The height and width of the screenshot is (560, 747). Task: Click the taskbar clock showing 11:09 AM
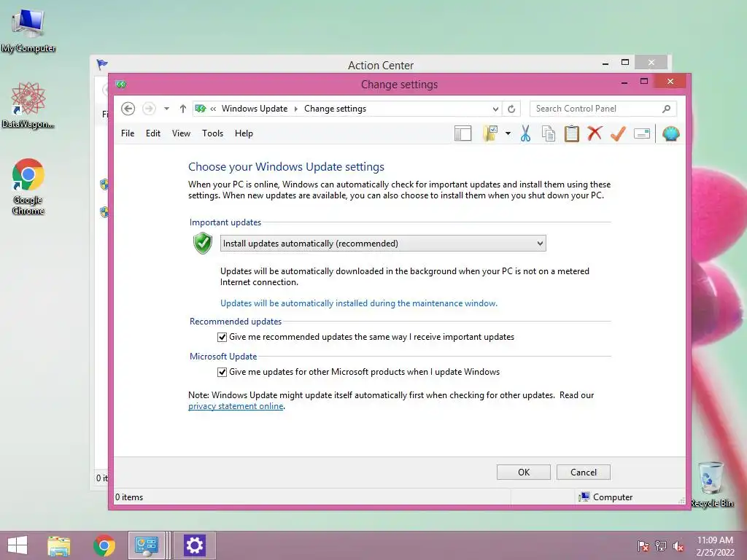coord(715,546)
